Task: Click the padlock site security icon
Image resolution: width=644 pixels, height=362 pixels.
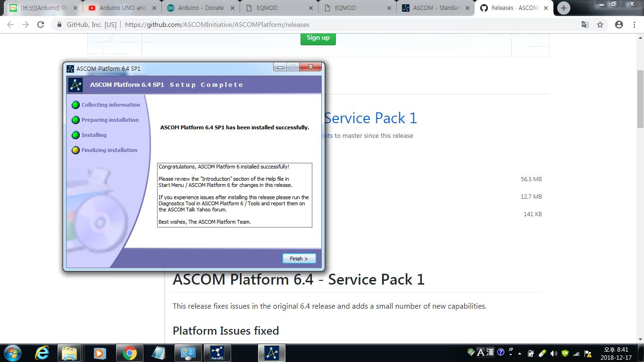Action: (59, 25)
